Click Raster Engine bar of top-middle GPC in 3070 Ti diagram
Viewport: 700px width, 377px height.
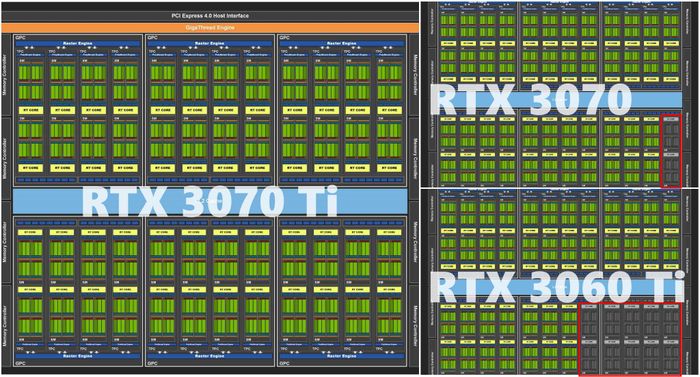[209, 44]
